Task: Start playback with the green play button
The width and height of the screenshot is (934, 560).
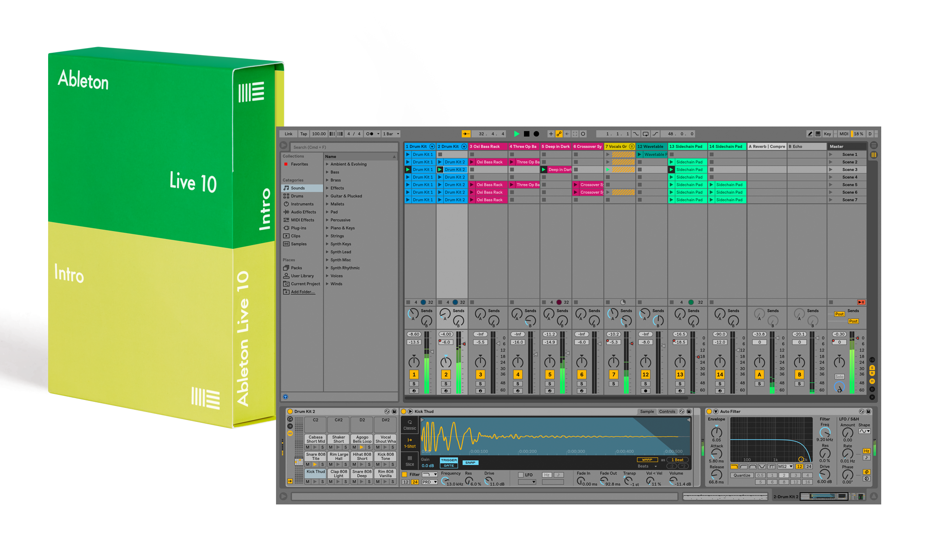Action: (517, 134)
